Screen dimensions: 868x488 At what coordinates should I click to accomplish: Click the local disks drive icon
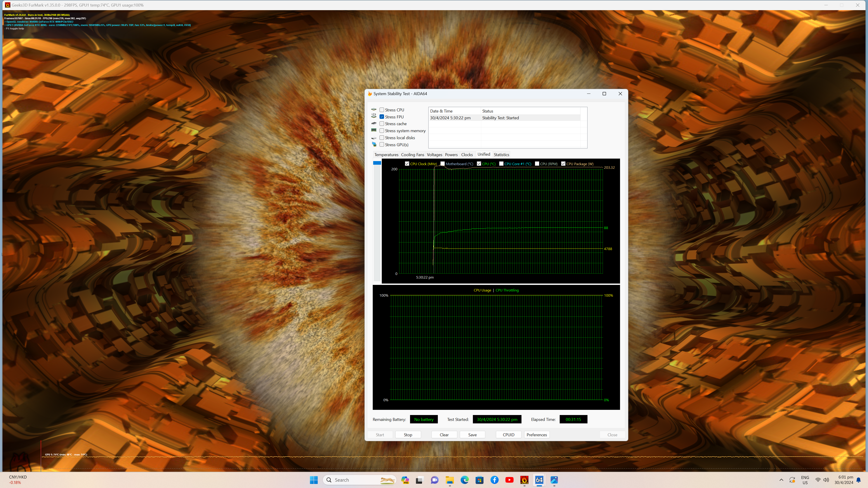[x=374, y=138]
